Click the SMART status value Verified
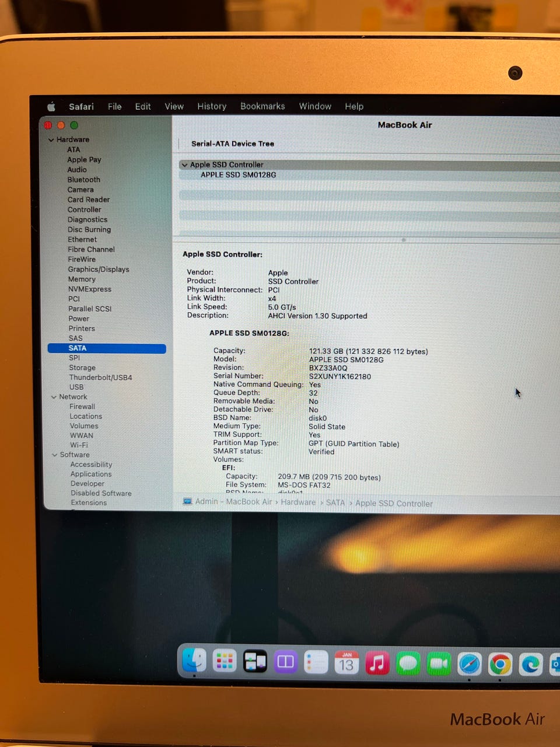560x747 pixels. (x=321, y=452)
